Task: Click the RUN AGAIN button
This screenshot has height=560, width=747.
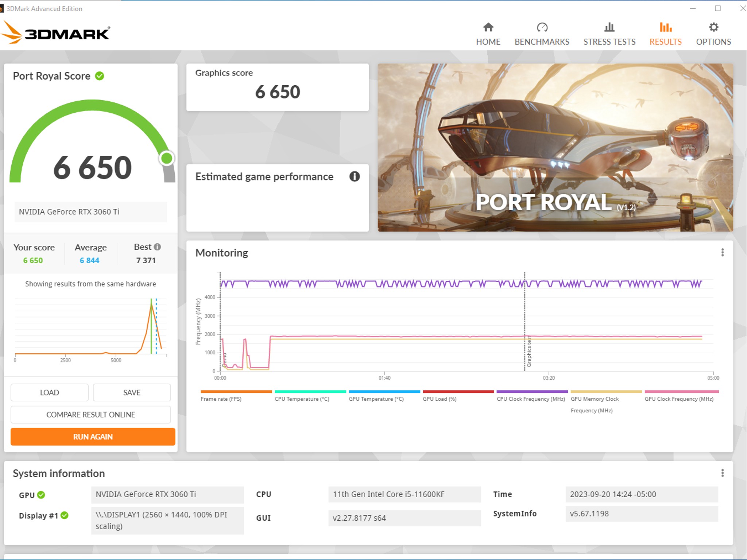Action: [93, 437]
